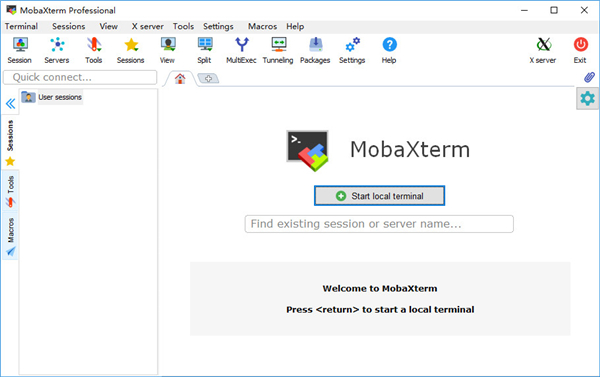Switch to the Tools sidebar tab

click(x=10, y=191)
